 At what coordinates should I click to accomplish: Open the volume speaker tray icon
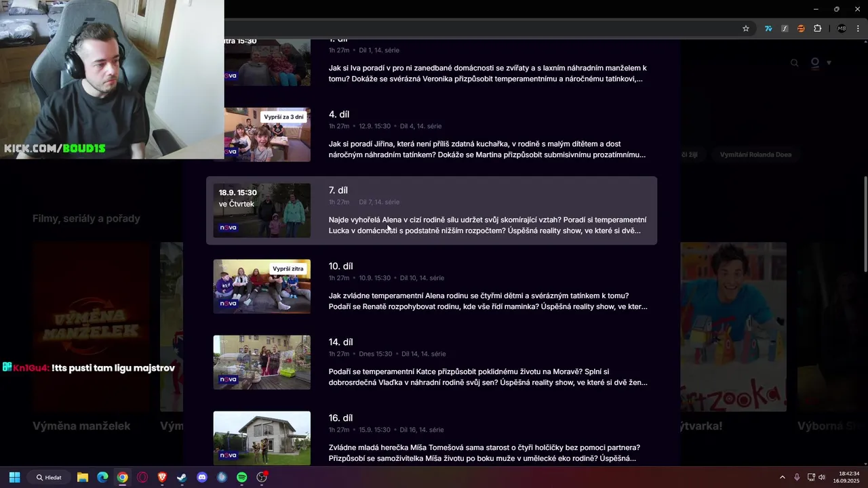822,477
